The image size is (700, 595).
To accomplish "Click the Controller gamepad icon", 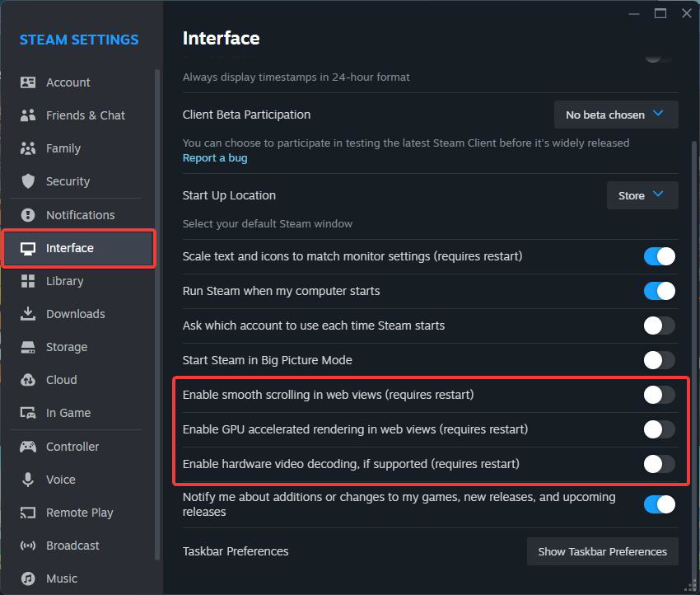I will [x=28, y=447].
